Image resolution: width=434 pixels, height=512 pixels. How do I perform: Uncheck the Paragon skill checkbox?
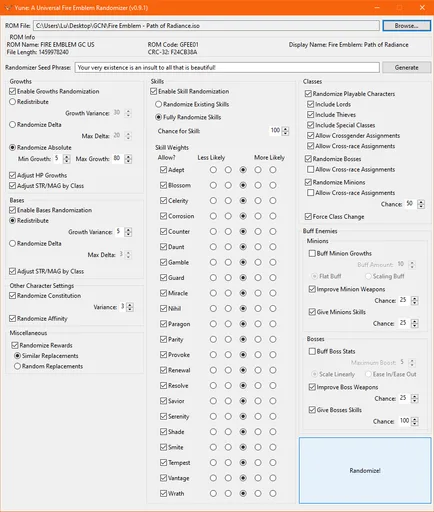(163, 324)
